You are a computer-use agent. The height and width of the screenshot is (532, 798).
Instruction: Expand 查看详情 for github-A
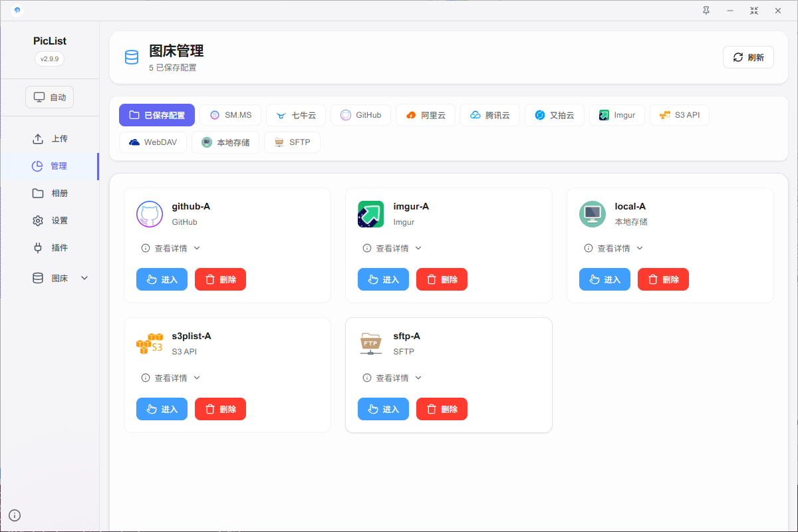click(x=171, y=248)
